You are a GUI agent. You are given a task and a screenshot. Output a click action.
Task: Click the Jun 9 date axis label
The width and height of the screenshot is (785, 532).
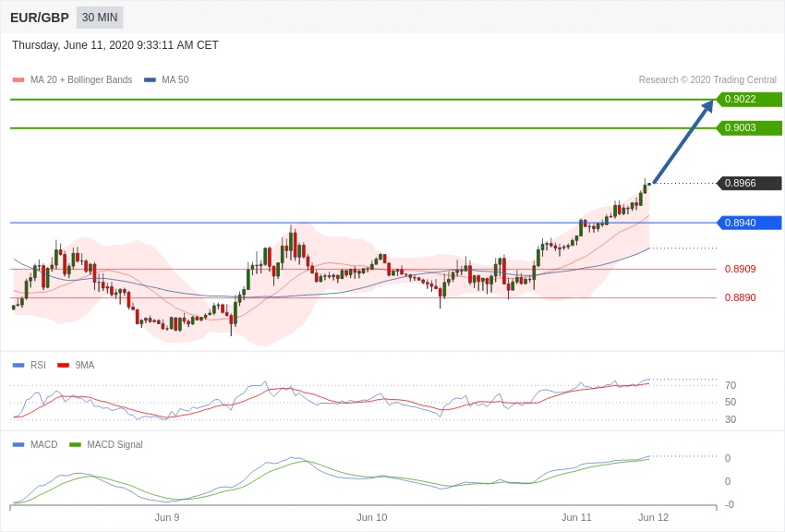[x=167, y=517]
